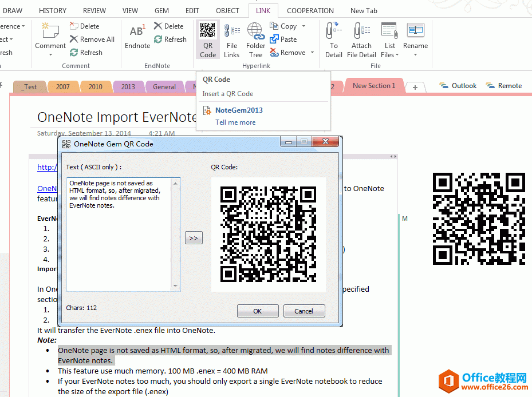The image size is (532, 397).
Task: Open the Folder Tree tool
Action: pyautogui.click(x=255, y=39)
